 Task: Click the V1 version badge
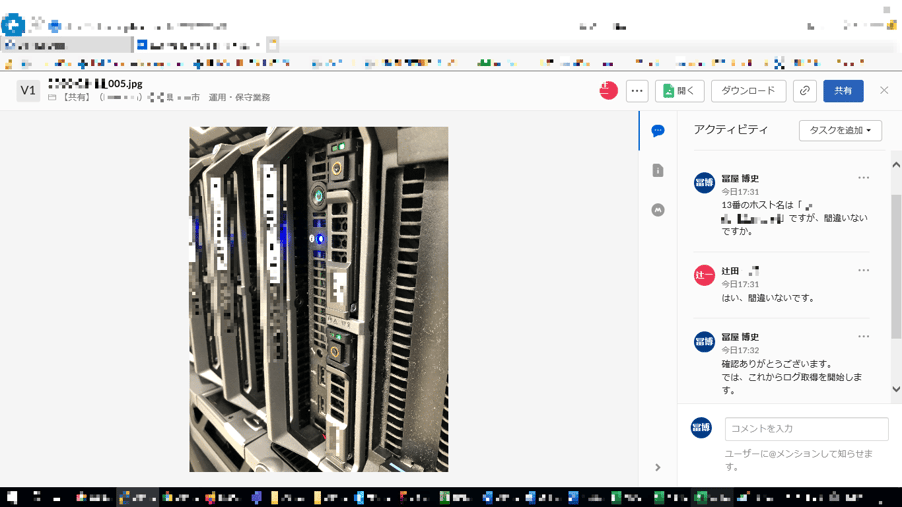pos(28,91)
